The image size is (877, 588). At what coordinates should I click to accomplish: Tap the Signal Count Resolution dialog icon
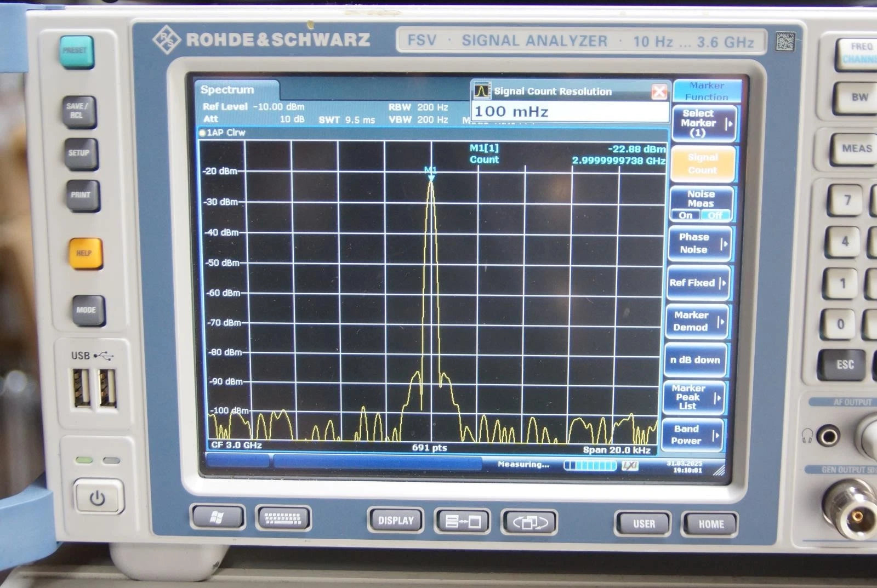482,91
